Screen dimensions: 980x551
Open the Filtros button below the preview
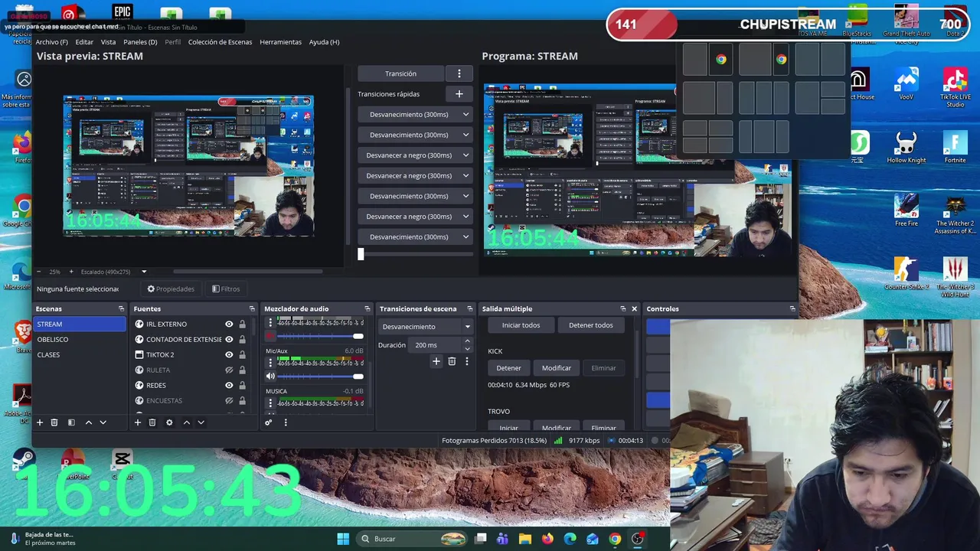point(226,289)
